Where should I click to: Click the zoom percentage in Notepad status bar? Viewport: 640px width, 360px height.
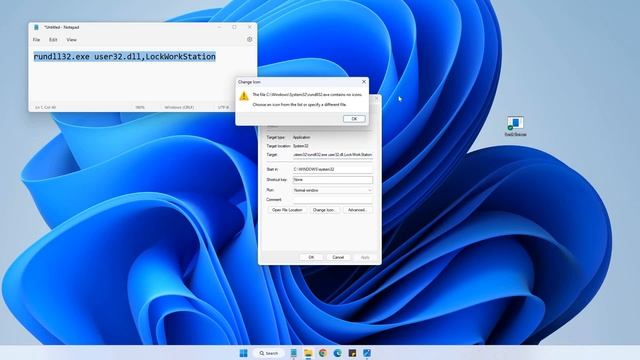140,107
